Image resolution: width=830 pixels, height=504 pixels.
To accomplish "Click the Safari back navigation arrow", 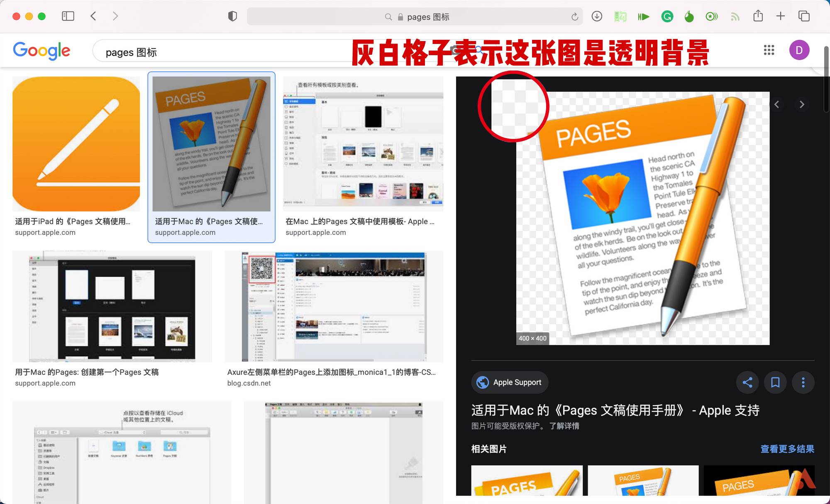I will [94, 16].
